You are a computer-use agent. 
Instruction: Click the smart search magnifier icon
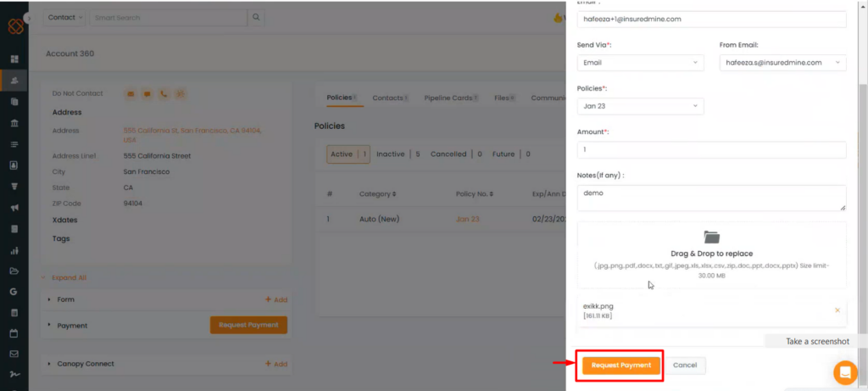pyautogui.click(x=256, y=18)
